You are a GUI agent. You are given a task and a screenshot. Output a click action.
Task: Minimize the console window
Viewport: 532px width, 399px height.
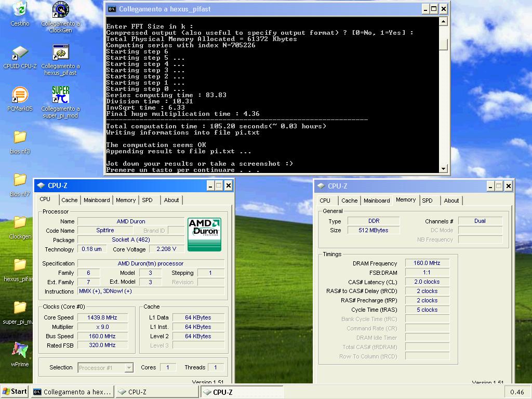pos(425,9)
